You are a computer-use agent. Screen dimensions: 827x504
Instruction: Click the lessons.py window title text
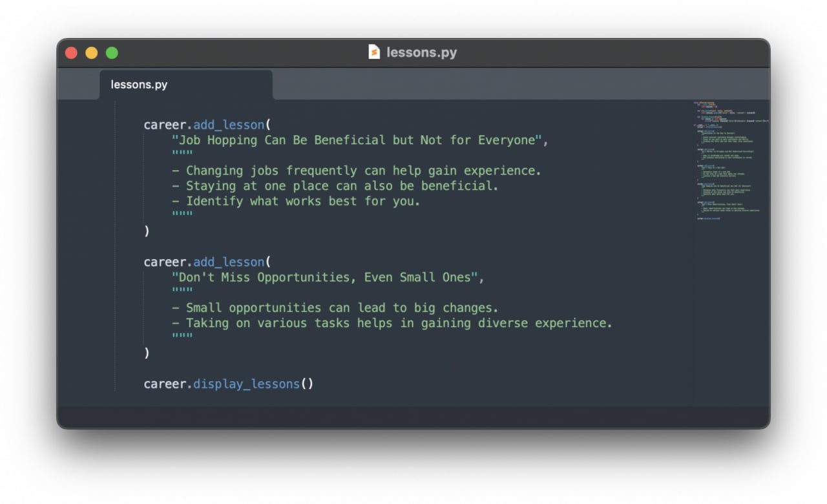tap(421, 52)
